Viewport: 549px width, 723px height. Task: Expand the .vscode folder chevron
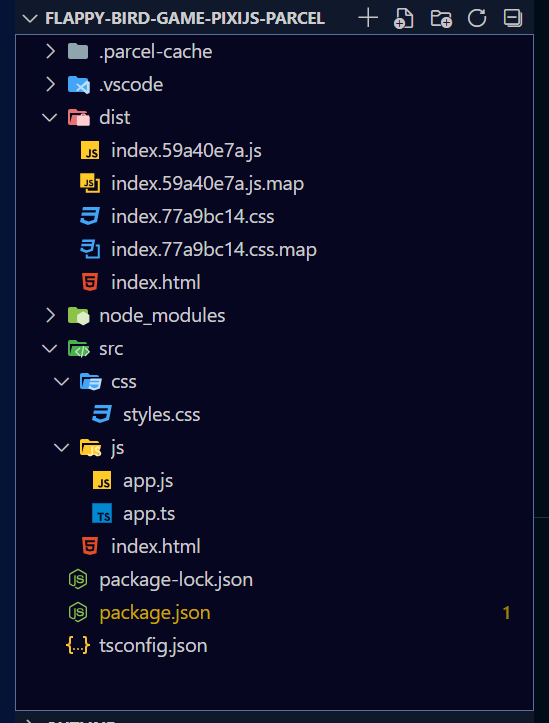tap(50, 85)
